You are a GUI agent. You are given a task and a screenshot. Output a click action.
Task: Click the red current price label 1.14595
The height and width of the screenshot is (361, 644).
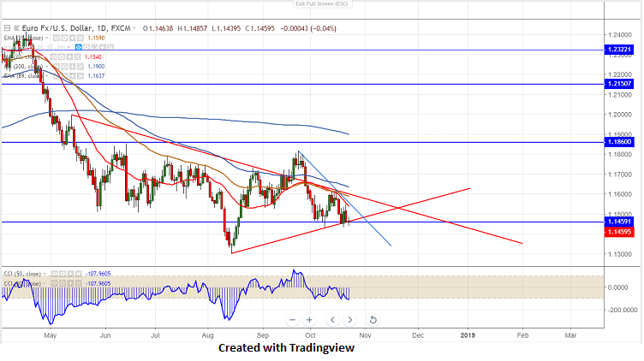(619, 232)
